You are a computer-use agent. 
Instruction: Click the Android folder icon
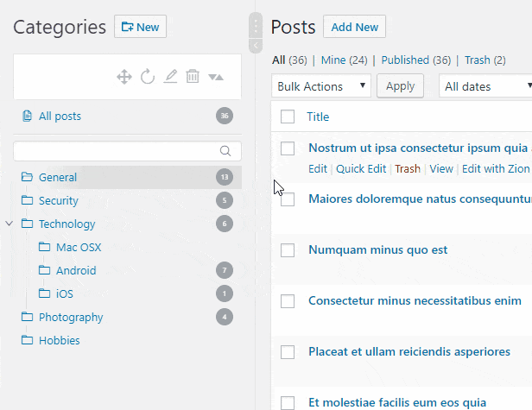coord(44,270)
